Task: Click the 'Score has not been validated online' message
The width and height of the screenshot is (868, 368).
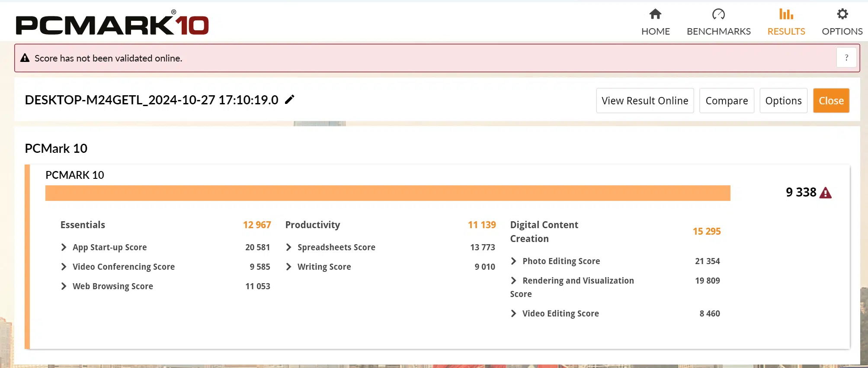Action: point(108,58)
